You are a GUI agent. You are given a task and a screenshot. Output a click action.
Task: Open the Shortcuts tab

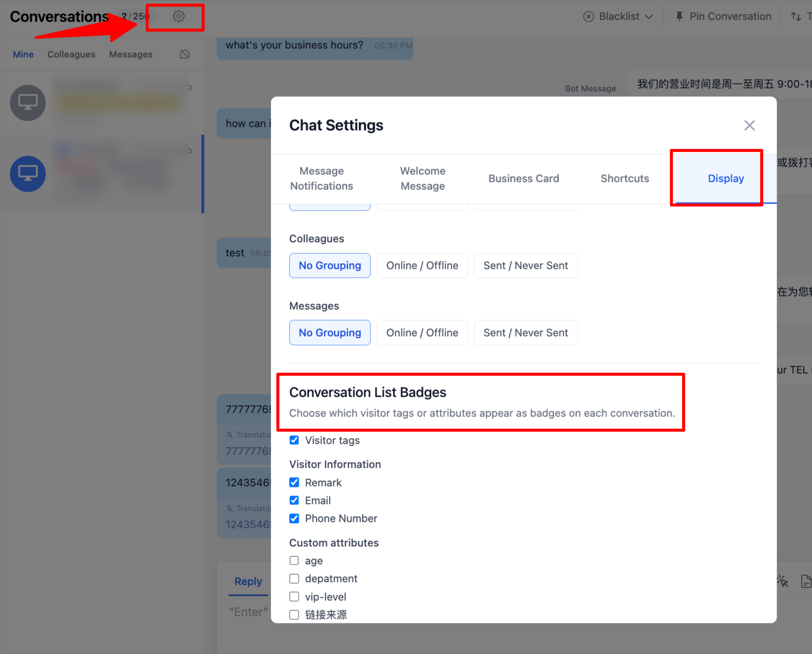[x=625, y=179]
